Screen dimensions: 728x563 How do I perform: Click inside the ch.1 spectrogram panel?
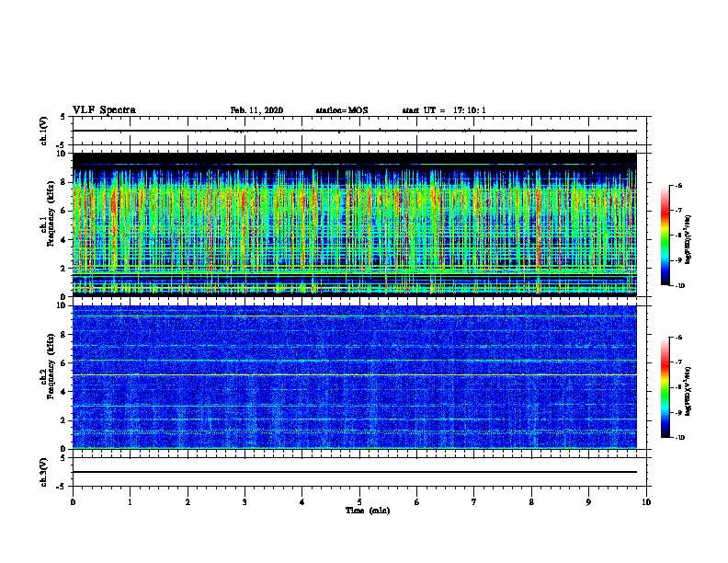pos(355,224)
